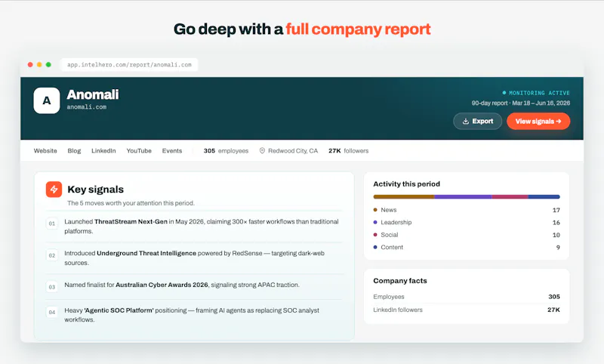Click the Content legend dot
Image resolution: width=604 pixels, height=364 pixels.
click(x=375, y=247)
